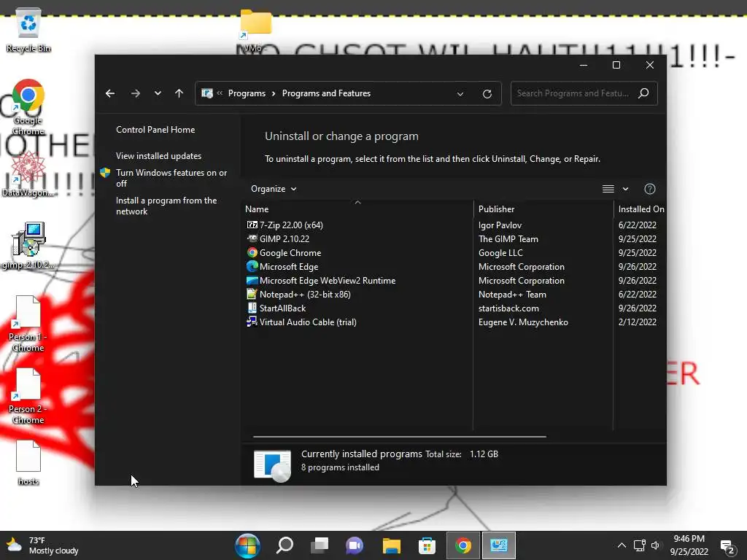Focus the Search Programs and Features field
The width and height of the screenshot is (747, 560).
click(584, 93)
